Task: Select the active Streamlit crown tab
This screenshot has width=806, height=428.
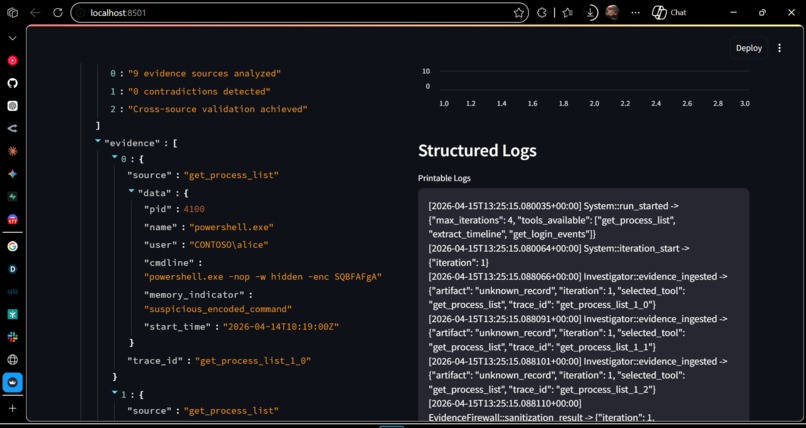Action: tap(12, 382)
